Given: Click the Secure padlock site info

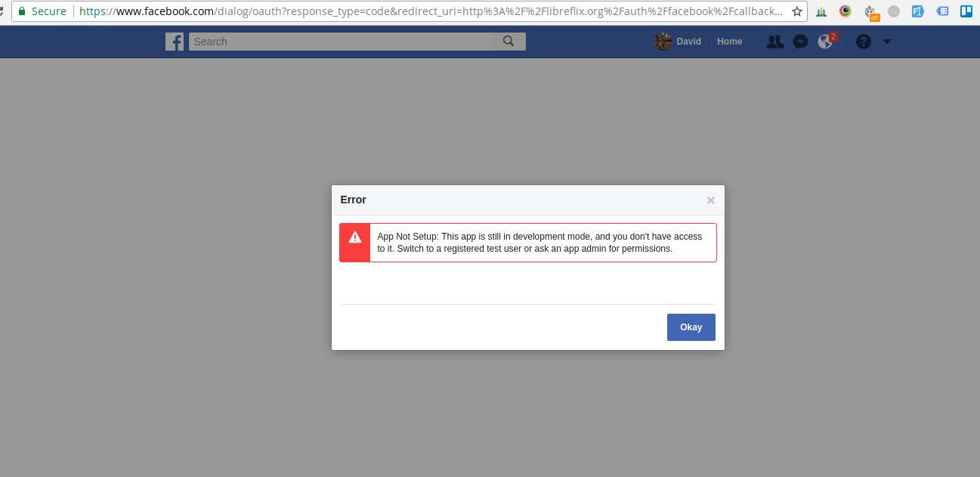Looking at the screenshot, I should coord(42,11).
